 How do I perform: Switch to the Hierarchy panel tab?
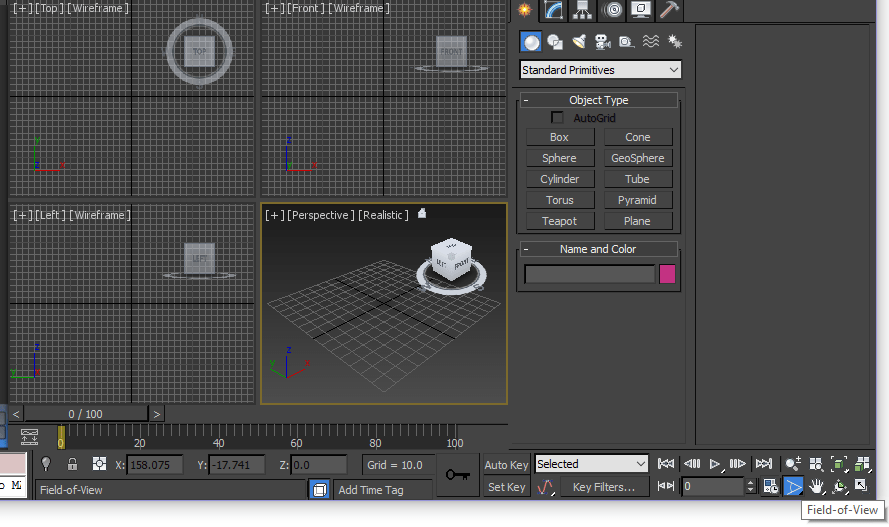(x=583, y=11)
